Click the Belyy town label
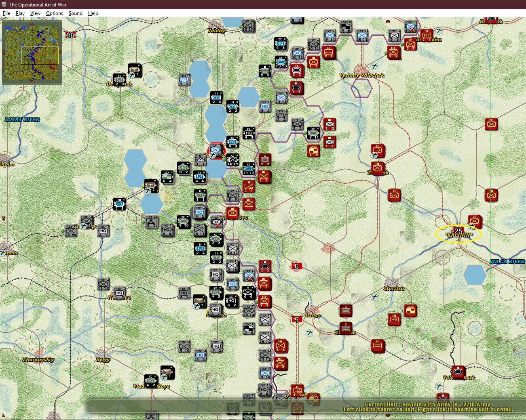Screen dimensions: 526x420 [103, 359]
